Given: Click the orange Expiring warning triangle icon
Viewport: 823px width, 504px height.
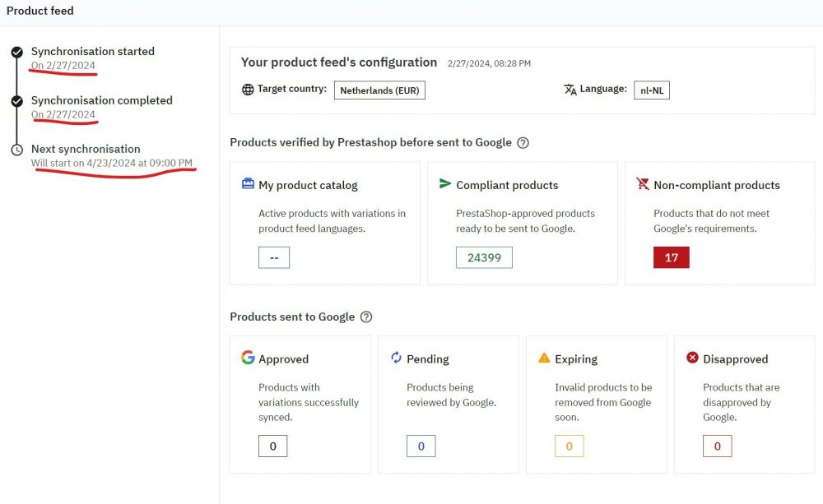Looking at the screenshot, I should 545,358.
